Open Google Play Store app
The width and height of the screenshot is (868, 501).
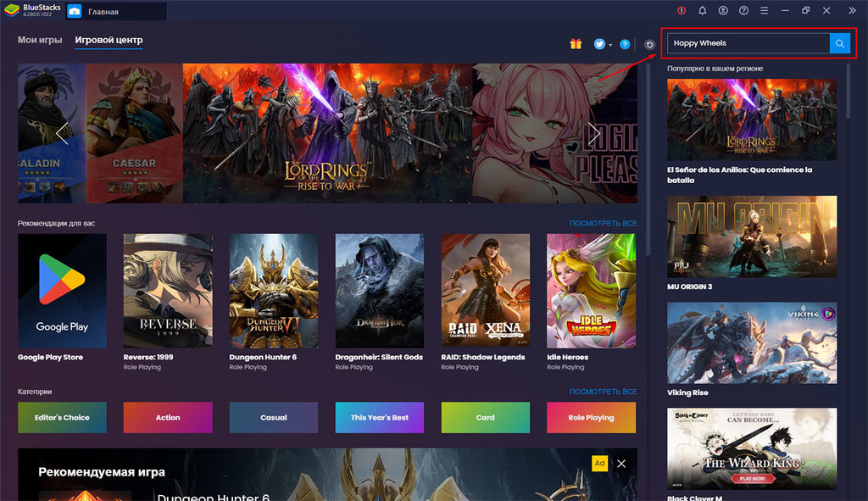[62, 291]
